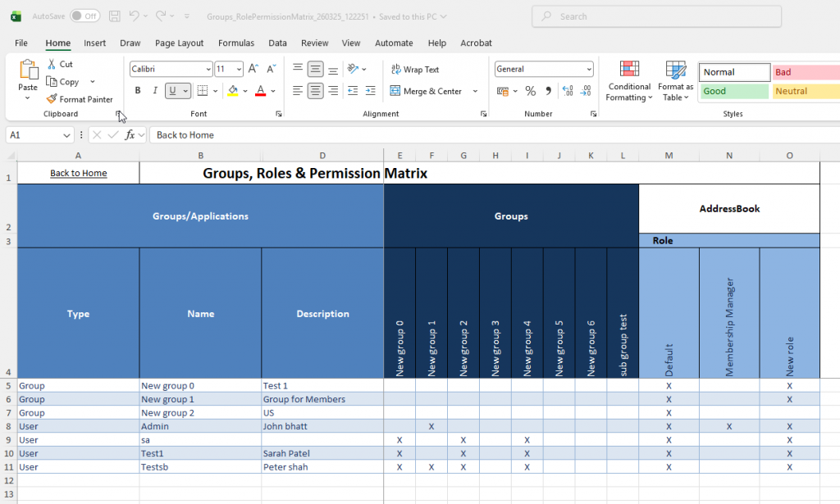Click the Insert Function fx icon
The image size is (840, 504).
pos(130,135)
